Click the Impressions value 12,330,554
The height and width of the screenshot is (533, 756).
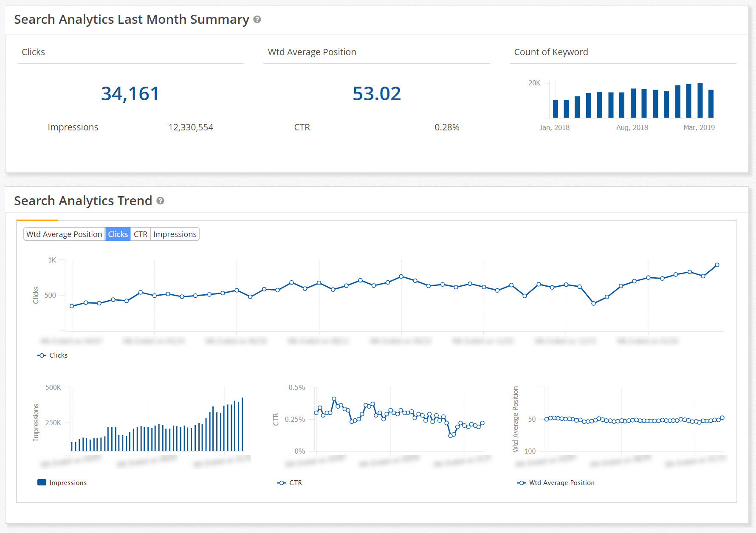pyautogui.click(x=191, y=127)
